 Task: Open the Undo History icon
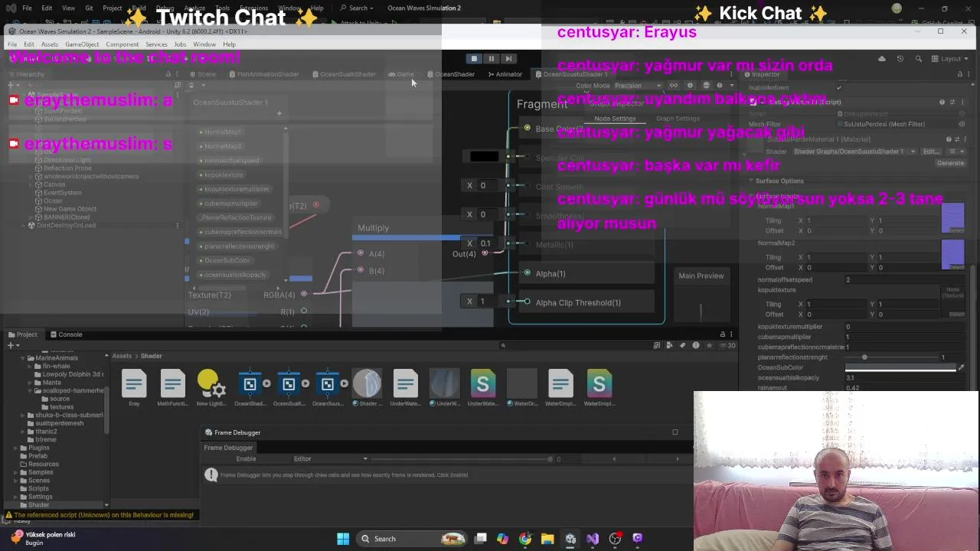(x=900, y=59)
